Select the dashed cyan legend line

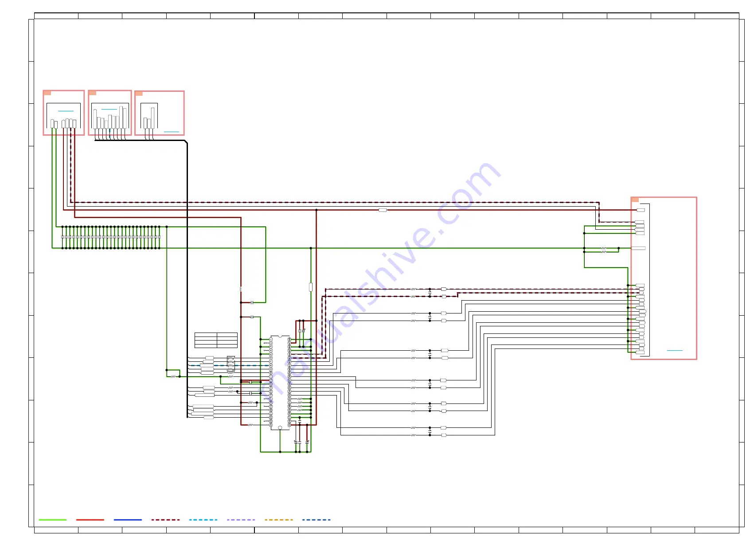tap(203, 520)
